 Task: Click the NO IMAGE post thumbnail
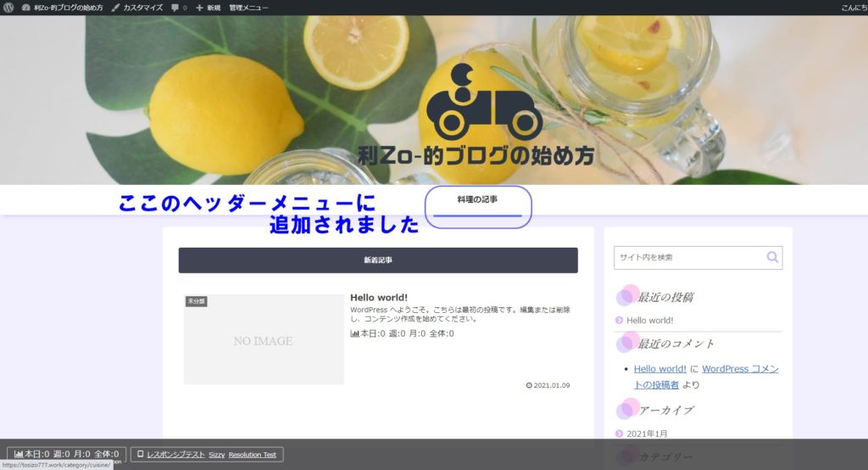coord(264,340)
